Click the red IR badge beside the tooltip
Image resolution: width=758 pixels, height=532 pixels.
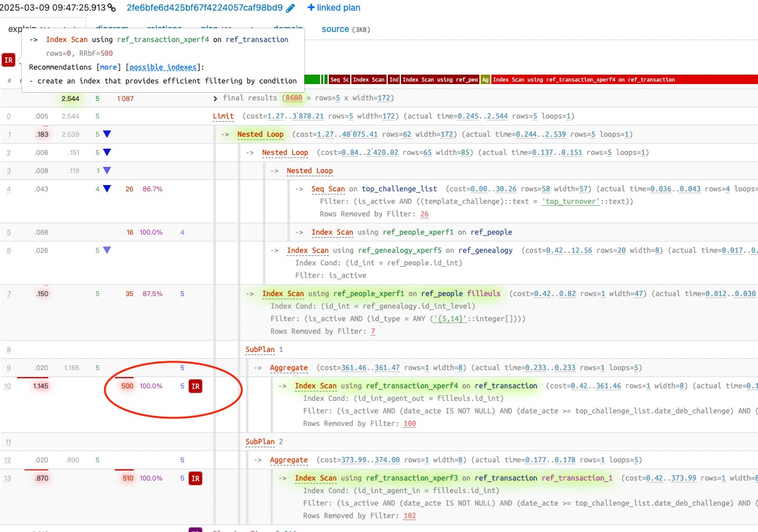[8, 60]
